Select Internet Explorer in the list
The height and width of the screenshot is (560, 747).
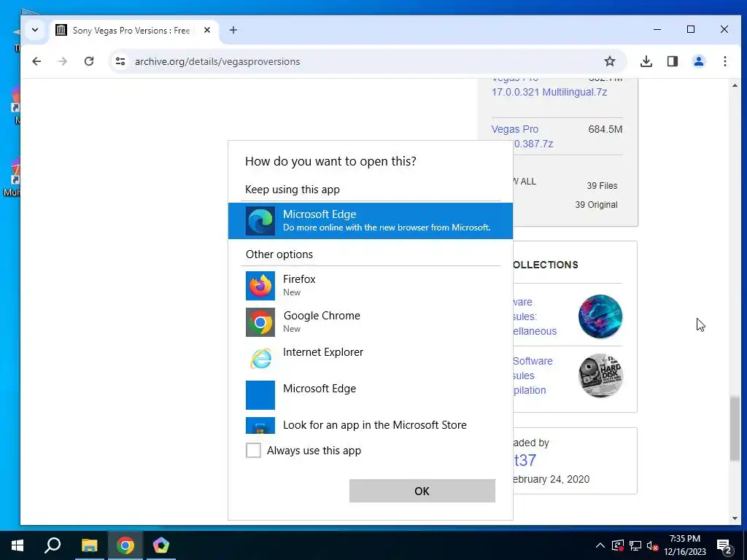(x=370, y=358)
